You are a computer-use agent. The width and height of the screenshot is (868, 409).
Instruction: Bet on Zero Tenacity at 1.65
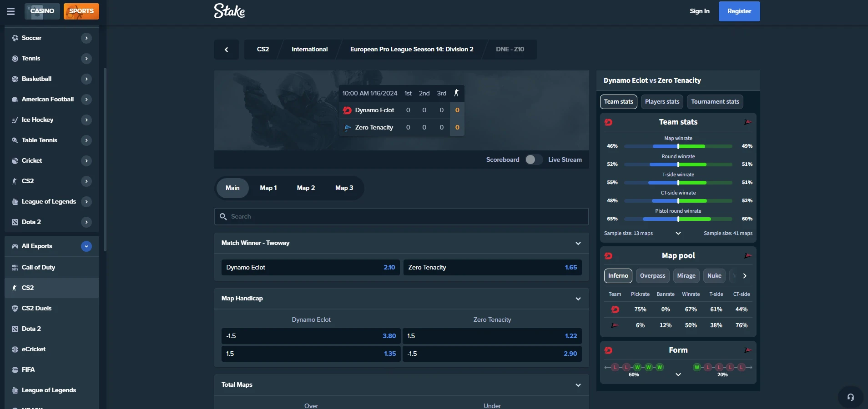coord(493,268)
